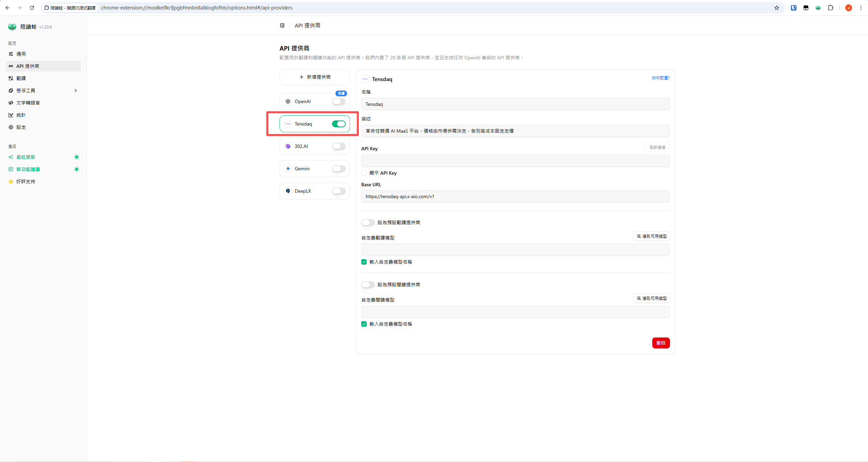Click 獲取可用模型 for translation model

(x=651, y=236)
